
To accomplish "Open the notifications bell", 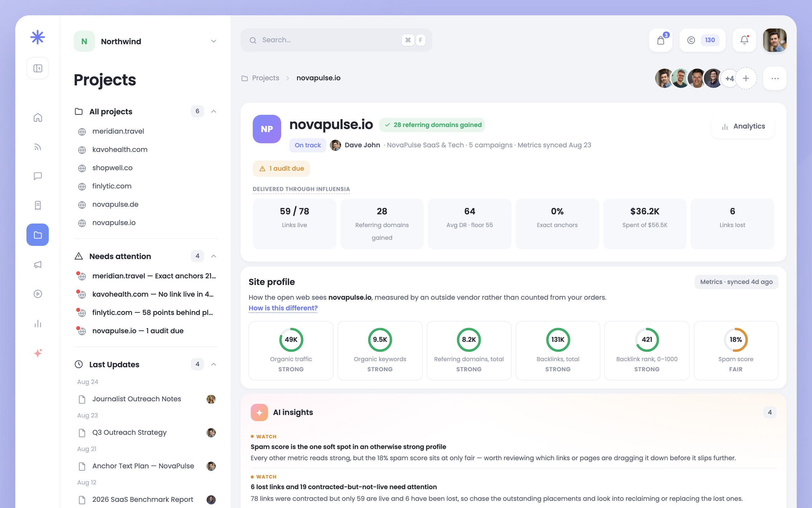I will point(744,40).
